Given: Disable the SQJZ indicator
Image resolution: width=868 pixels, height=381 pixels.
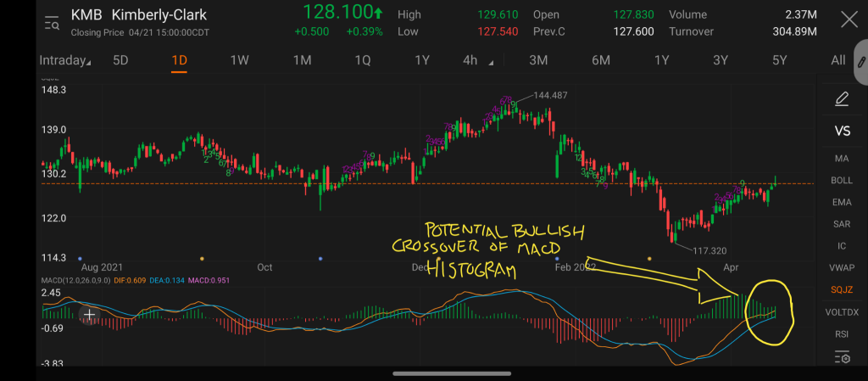Looking at the screenshot, I should [x=842, y=289].
